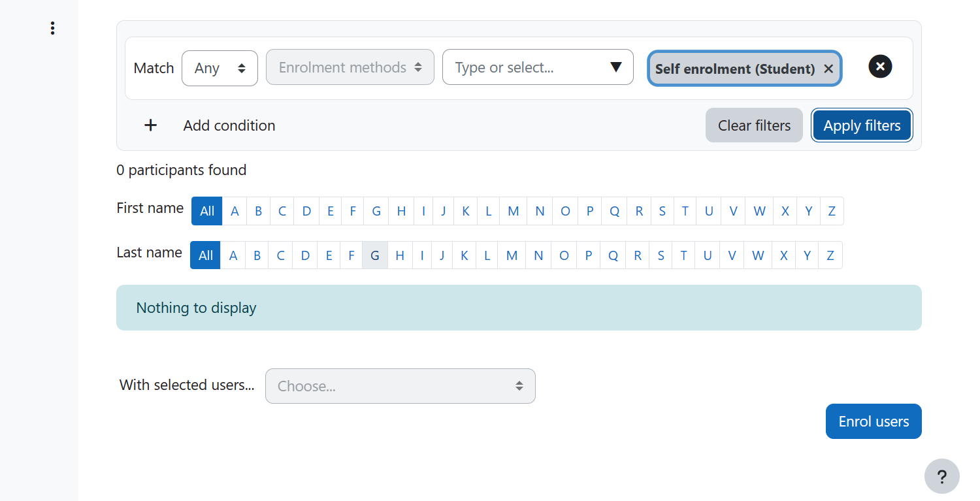
Task: Select All in Last name filter
Action: tap(206, 255)
